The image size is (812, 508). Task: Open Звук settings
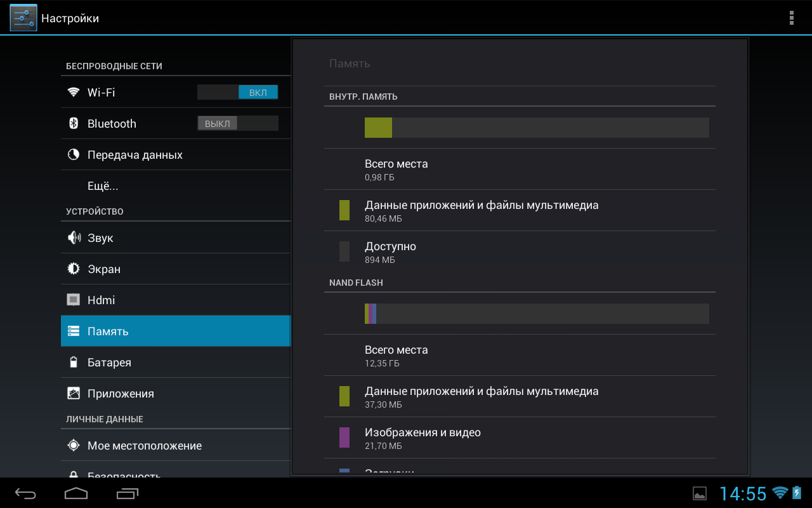[176, 237]
